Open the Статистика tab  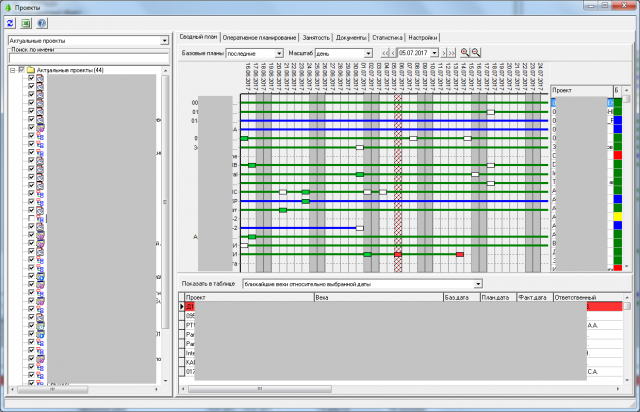(x=387, y=38)
